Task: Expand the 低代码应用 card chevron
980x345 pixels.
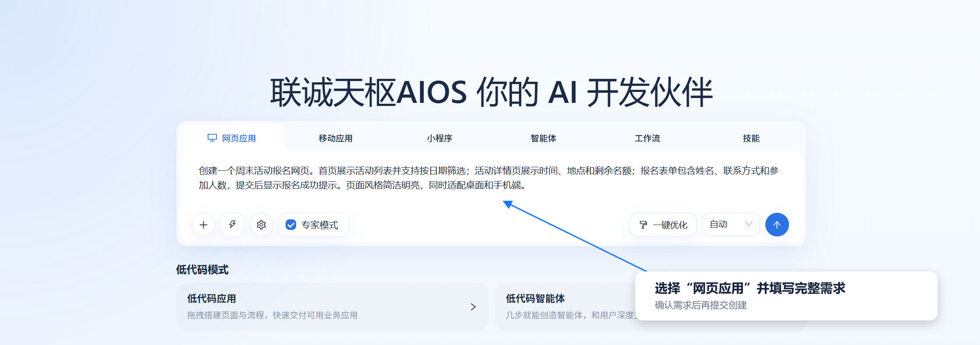Action: pos(473,307)
